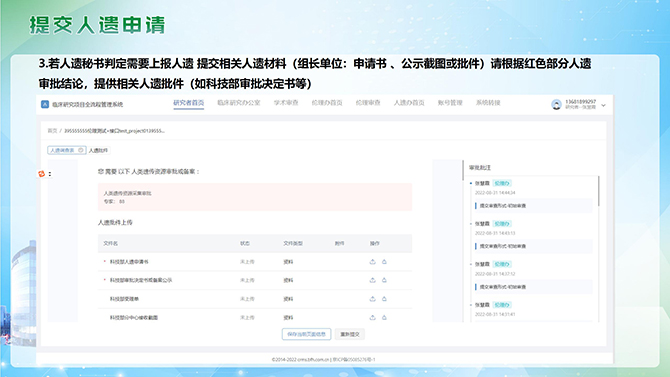Click timestamp 2022-08-31 14:31:41
Viewport: 670px width, 377px height.
pyautogui.click(x=495, y=314)
